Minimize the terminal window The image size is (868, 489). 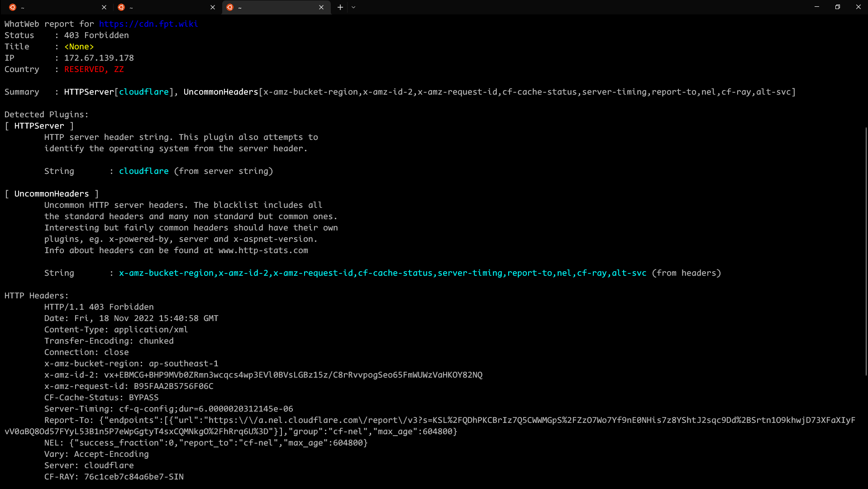[x=817, y=7]
